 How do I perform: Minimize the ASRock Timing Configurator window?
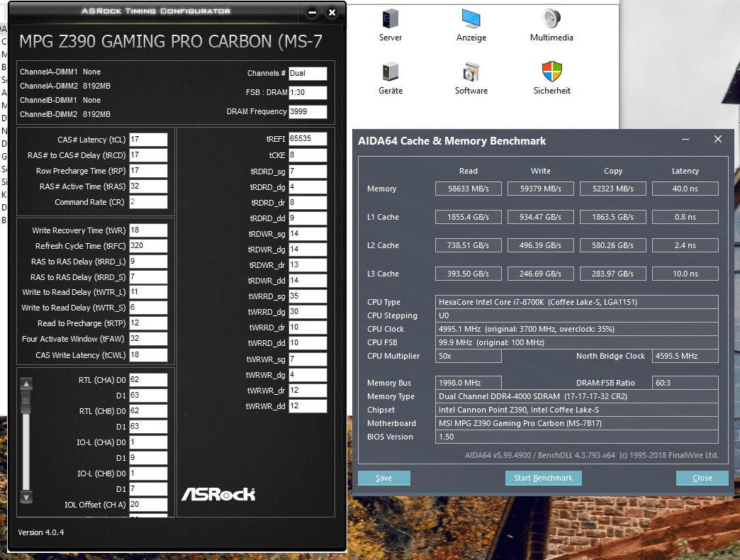[312, 13]
